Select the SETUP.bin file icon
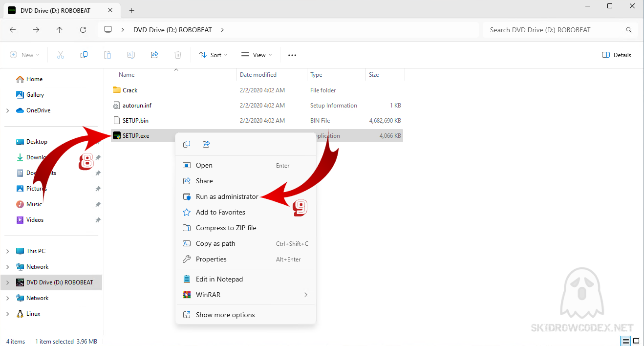This screenshot has width=644, height=346. [x=116, y=120]
